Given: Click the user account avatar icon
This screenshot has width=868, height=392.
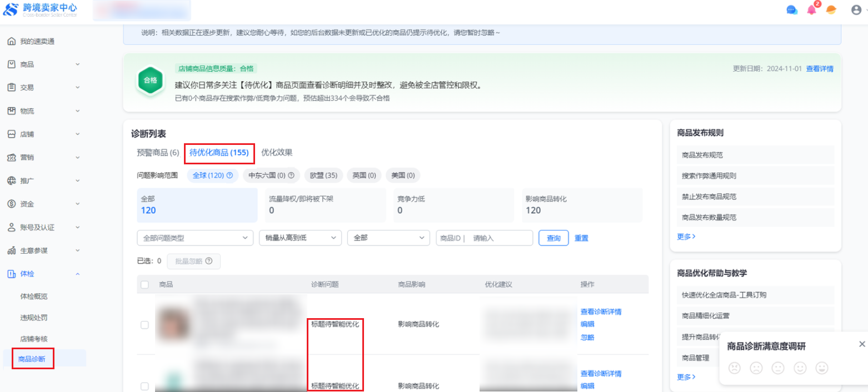Looking at the screenshot, I should coord(856,10).
